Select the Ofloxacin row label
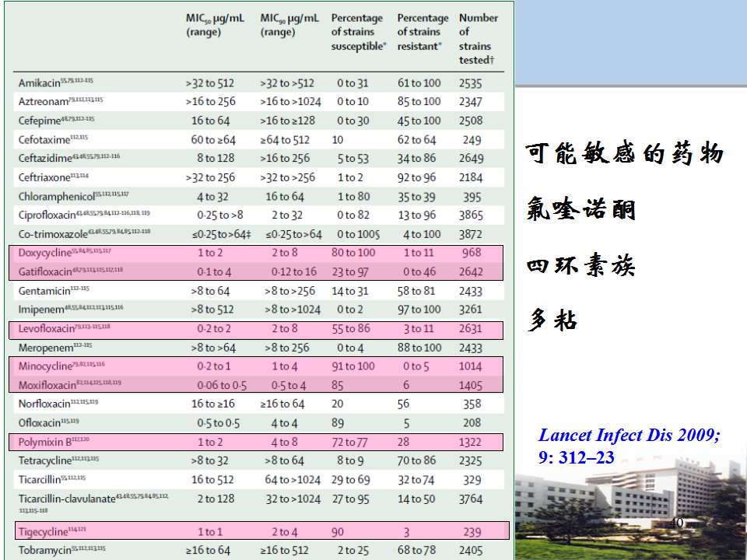This screenshot has height=560, width=747. [40, 423]
